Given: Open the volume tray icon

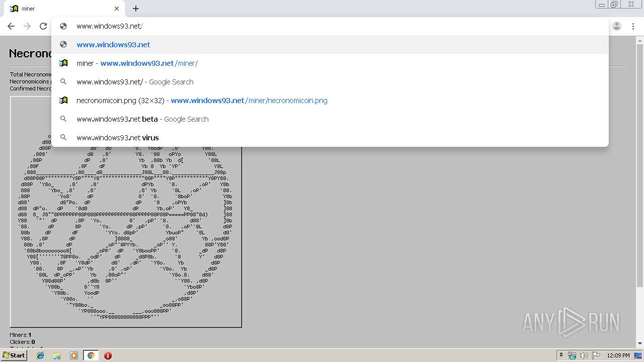Looking at the screenshot, I should click(584, 355).
